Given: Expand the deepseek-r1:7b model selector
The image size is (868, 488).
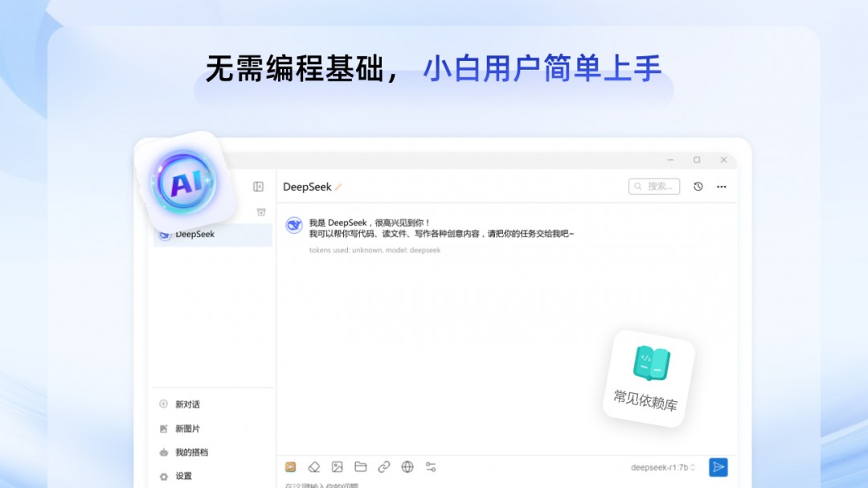Looking at the screenshot, I should [662, 468].
